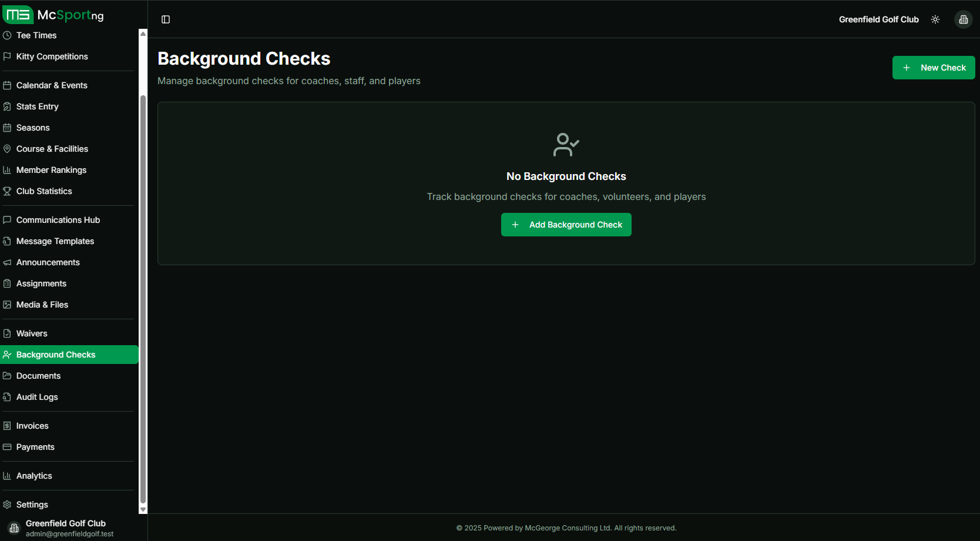980x541 pixels.
Task: Click the map pin icon for Course & Facilities
Action: [6, 149]
